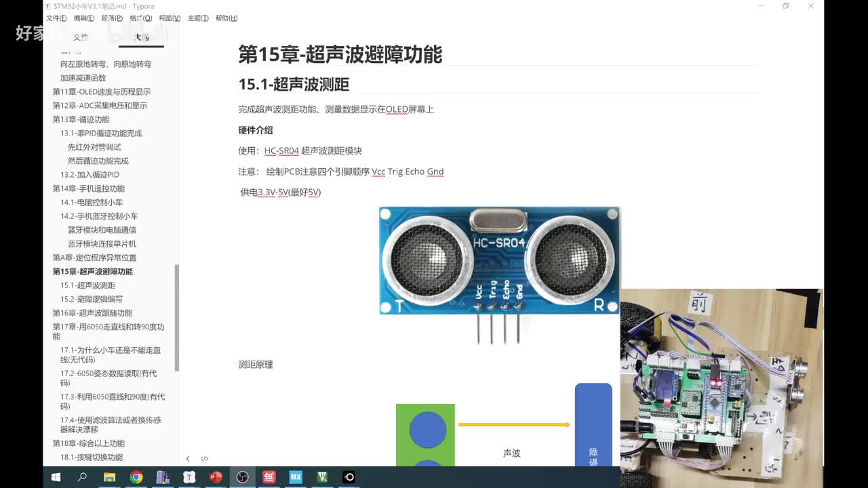
Task: Jump to 第13章-循迹功能
Action: pyautogui.click(x=81, y=119)
